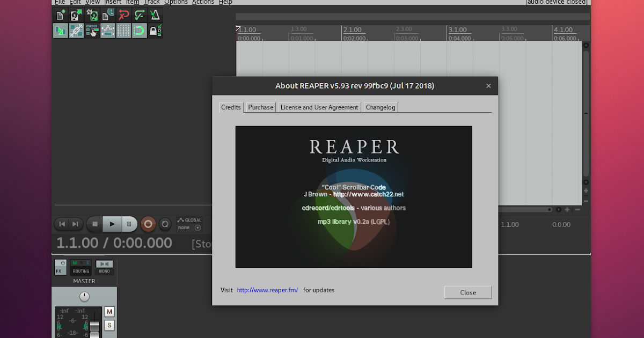Open the Open Project icon in the toolbar
Viewport: 644px width, 338px height.
tap(76, 15)
